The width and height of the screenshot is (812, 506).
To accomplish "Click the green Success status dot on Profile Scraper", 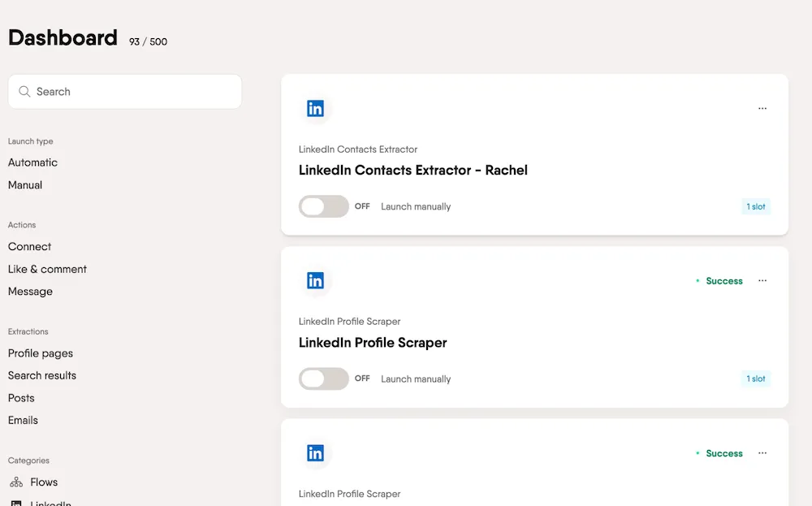I will [697, 280].
